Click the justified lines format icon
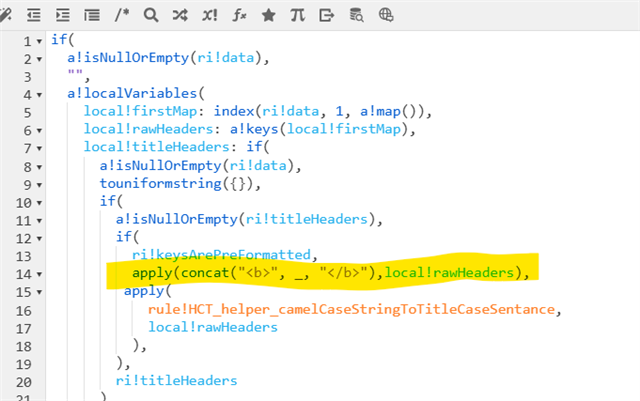Viewport: 640px width, 401px height. (x=92, y=15)
